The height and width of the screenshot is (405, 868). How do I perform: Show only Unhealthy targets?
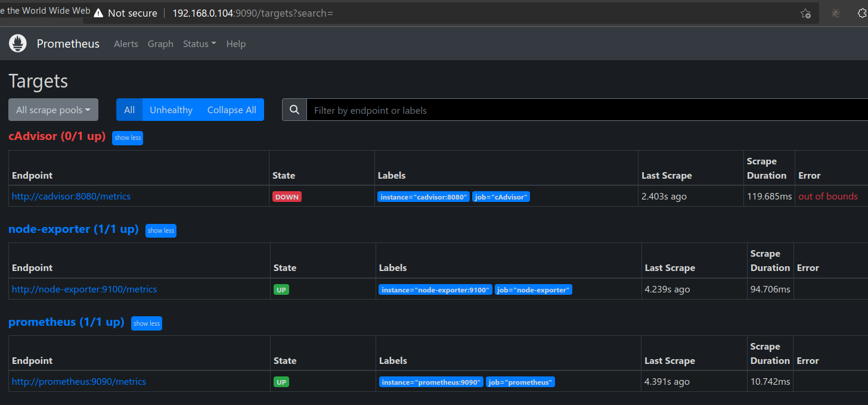170,110
